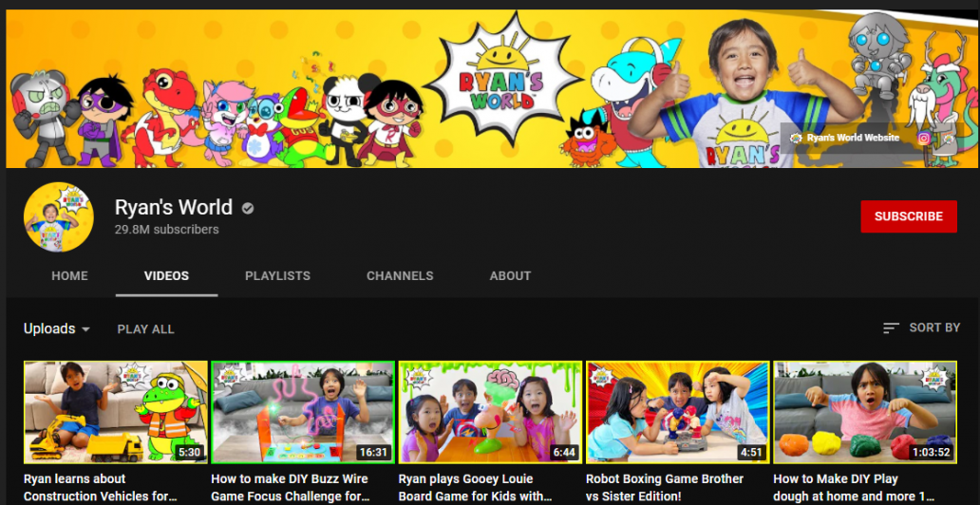Click the 29.8M subscribers text
The width and height of the screenshot is (980, 505).
(167, 230)
